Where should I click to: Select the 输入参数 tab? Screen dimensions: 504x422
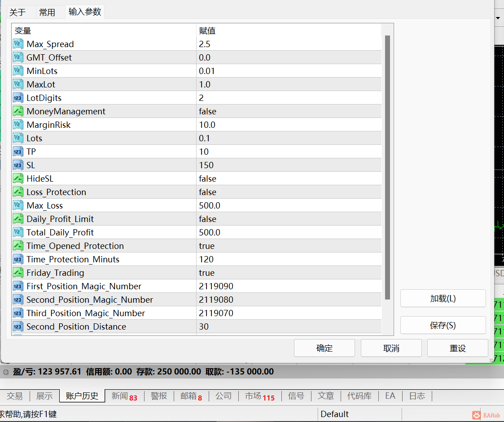pos(85,12)
